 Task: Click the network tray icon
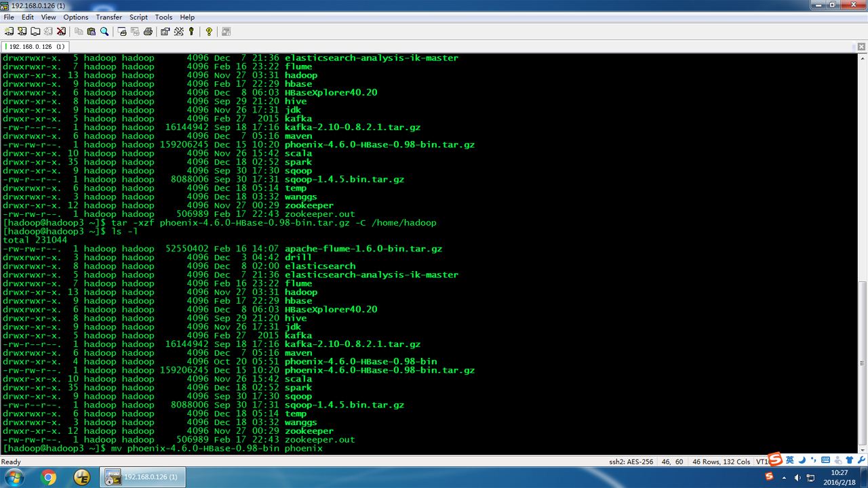pyautogui.click(x=810, y=477)
